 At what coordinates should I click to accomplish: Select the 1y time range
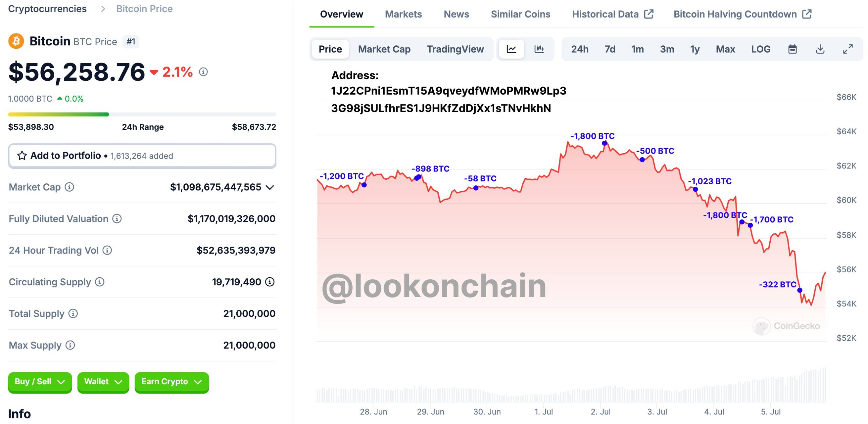click(x=695, y=49)
